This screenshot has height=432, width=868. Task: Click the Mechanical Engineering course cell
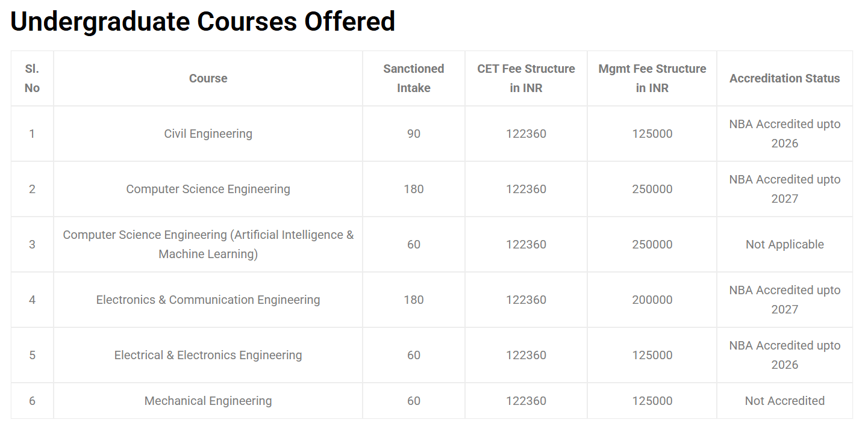[208, 401]
